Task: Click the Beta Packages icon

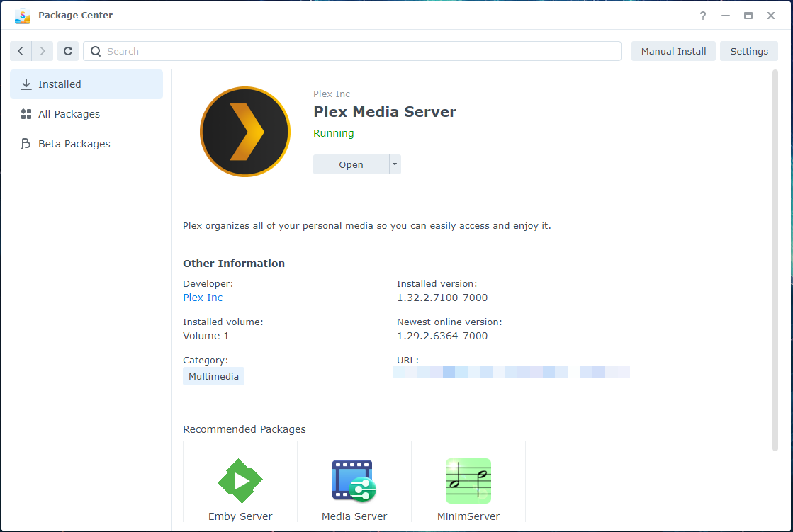Action: pos(26,144)
